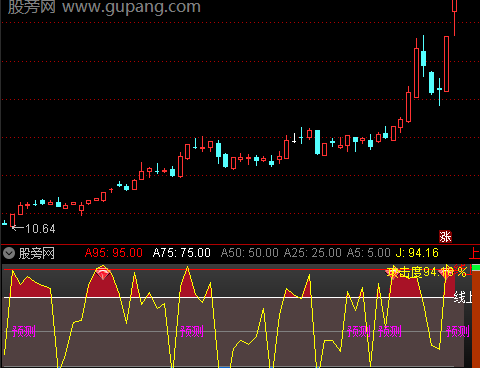The height and width of the screenshot is (368, 480).
Task: Select the A25: 25.00 indicator value
Action: 313,253
